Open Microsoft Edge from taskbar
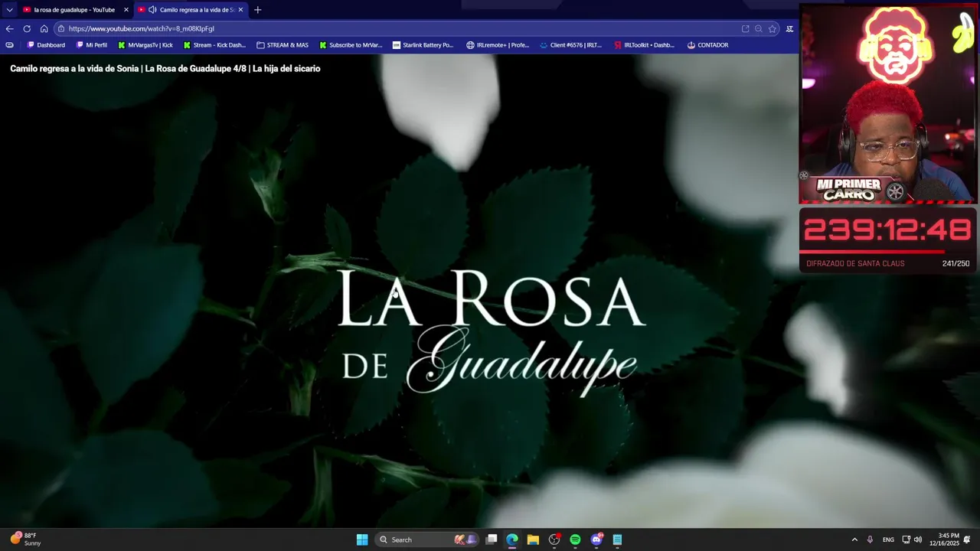 pyautogui.click(x=512, y=540)
